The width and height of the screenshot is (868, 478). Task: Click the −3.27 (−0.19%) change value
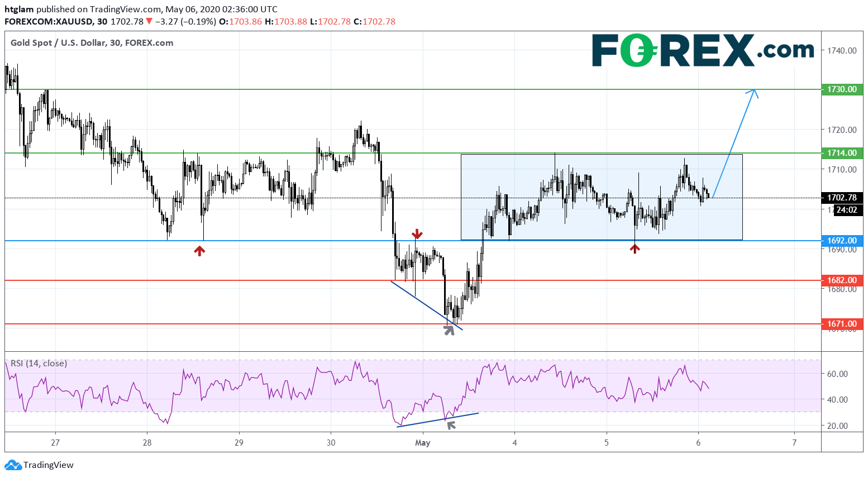pyautogui.click(x=185, y=21)
